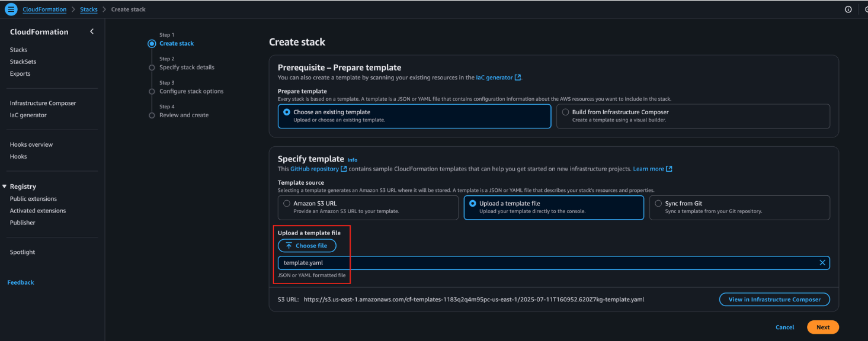Select Step 3 Configure stack options
Viewport: 868px width, 341px height.
pos(191,91)
